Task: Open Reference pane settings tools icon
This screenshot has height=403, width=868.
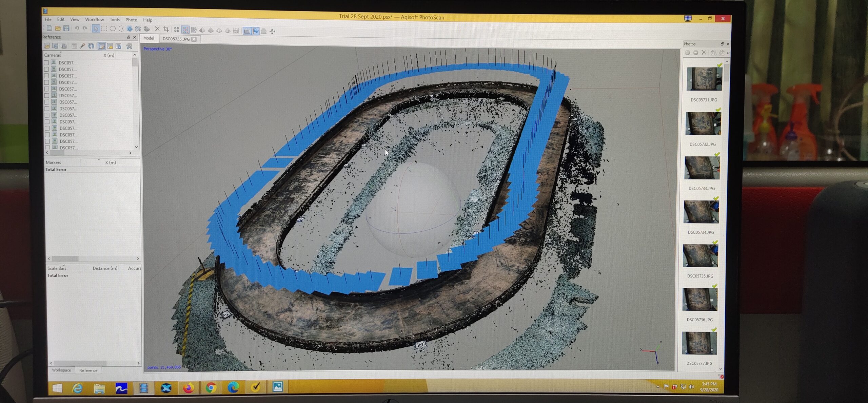Action: point(129,46)
